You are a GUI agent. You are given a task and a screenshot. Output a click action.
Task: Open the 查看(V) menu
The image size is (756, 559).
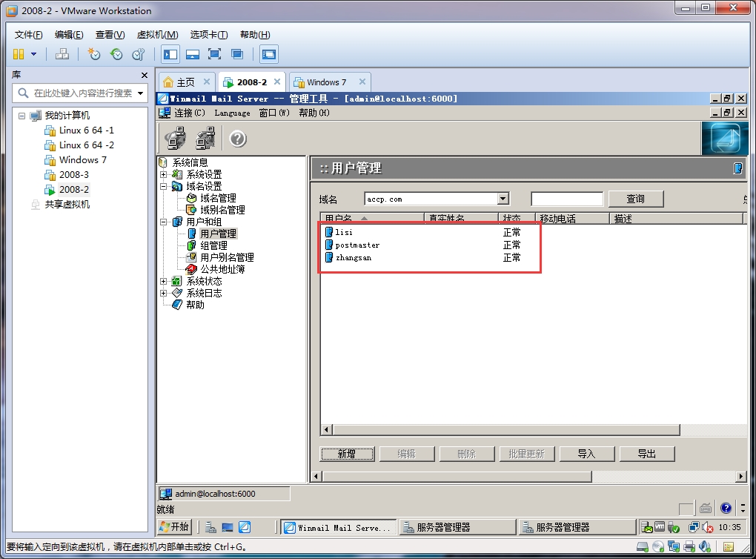[110, 35]
